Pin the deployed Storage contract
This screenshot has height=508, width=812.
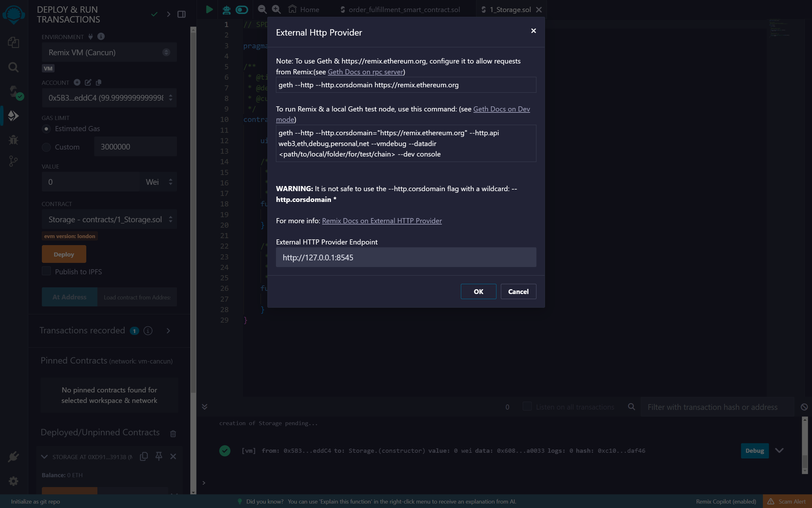click(x=159, y=456)
